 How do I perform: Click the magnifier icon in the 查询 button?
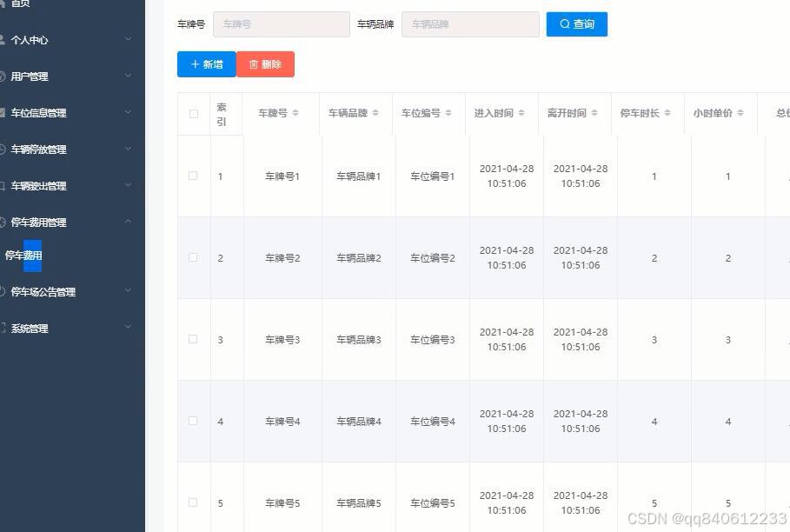(x=565, y=23)
